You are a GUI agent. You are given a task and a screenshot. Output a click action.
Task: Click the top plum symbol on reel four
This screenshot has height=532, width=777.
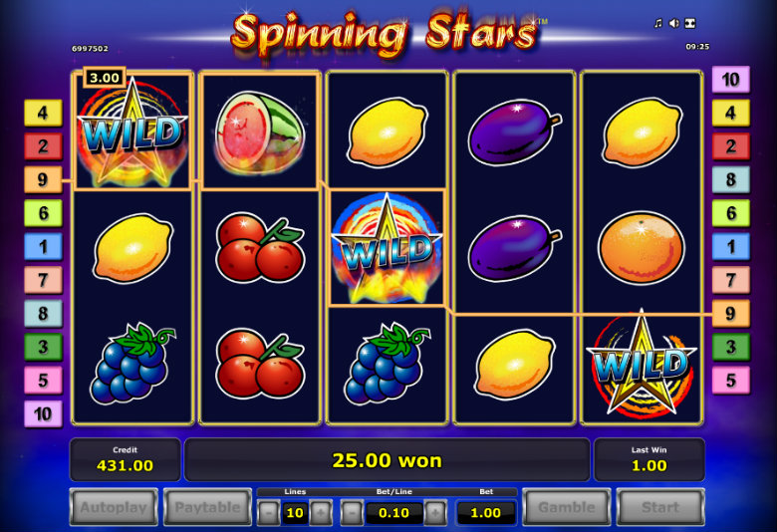(x=514, y=132)
